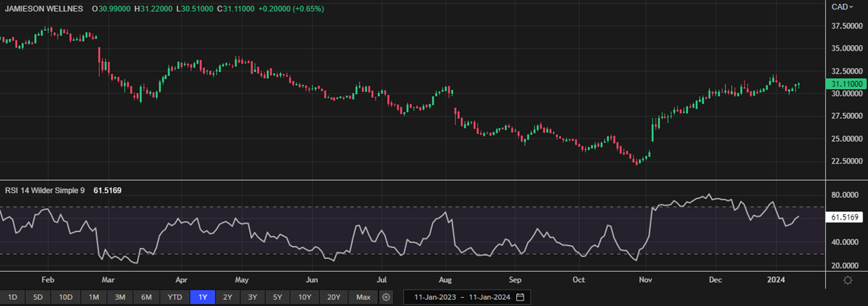This screenshot has height=306, width=868.
Task: Click the active 1Y range button
Action: point(203,297)
